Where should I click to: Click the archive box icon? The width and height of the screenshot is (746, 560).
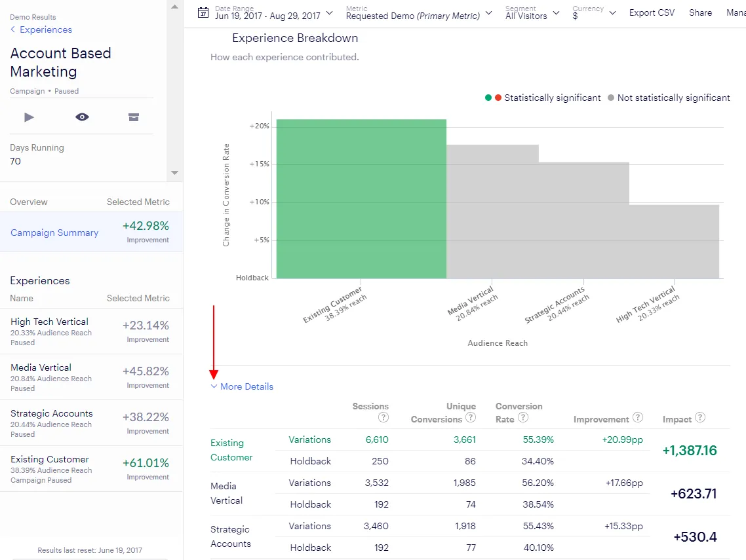(134, 117)
